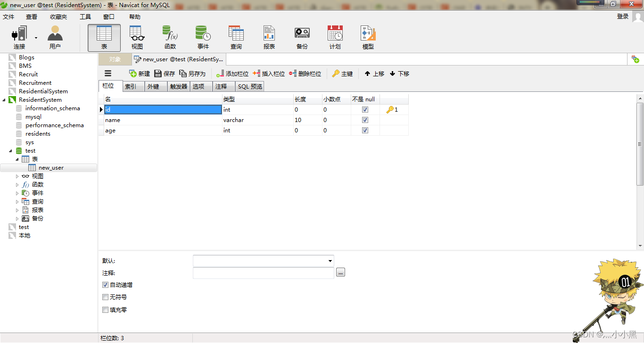This screenshot has height=343, width=644.
Task: Open the Schedule (计划) toolbar icon
Action: pyautogui.click(x=335, y=38)
